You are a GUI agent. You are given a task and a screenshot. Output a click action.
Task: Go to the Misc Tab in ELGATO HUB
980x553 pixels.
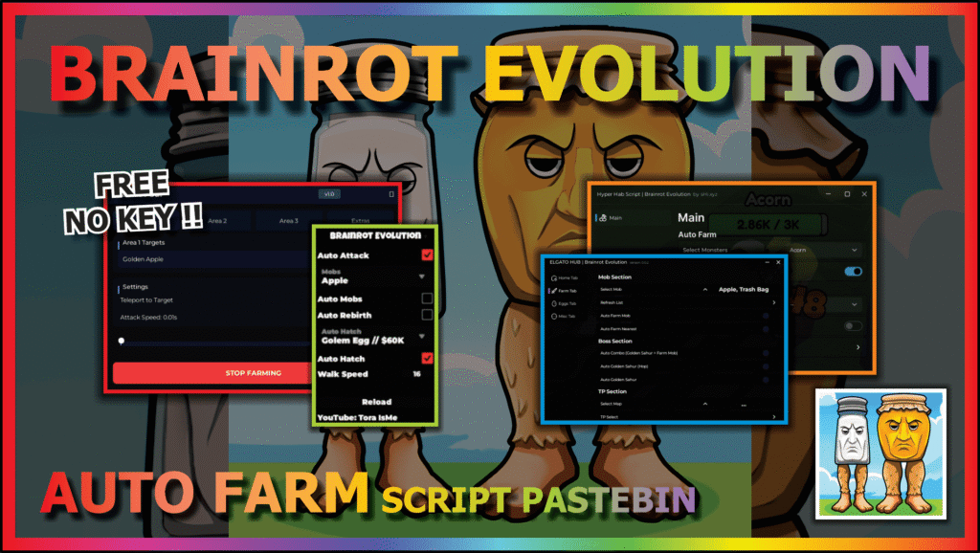(564, 316)
